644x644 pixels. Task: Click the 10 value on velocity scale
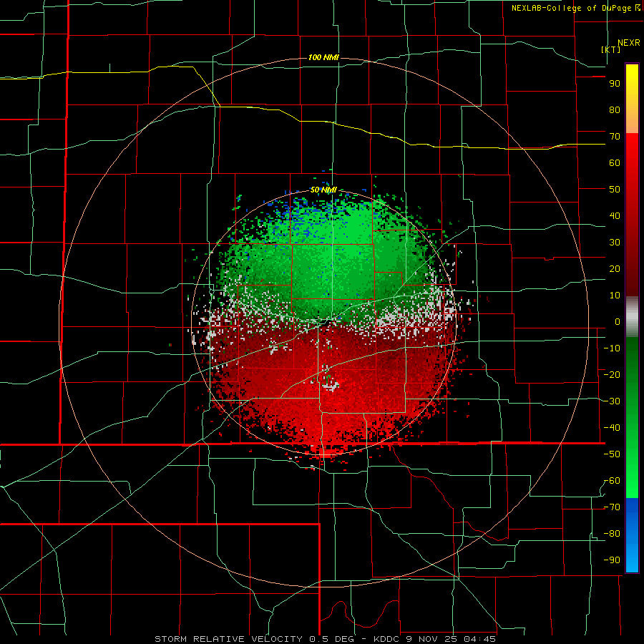pyautogui.click(x=615, y=296)
